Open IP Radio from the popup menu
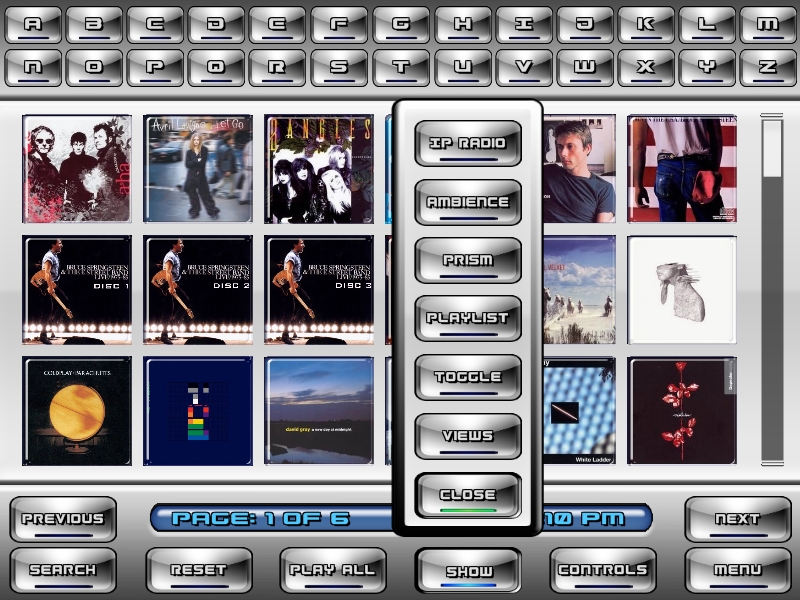The height and width of the screenshot is (600, 800). pyautogui.click(x=468, y=143)
